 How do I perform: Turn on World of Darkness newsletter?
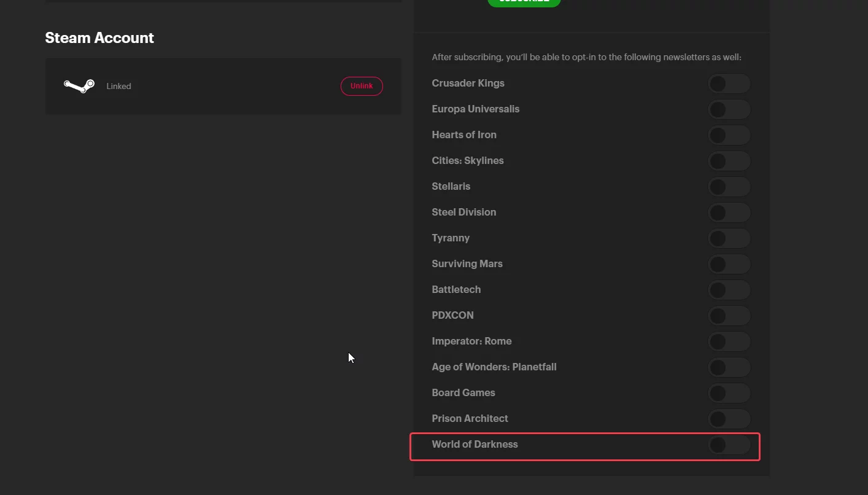(x=729, y=445)
